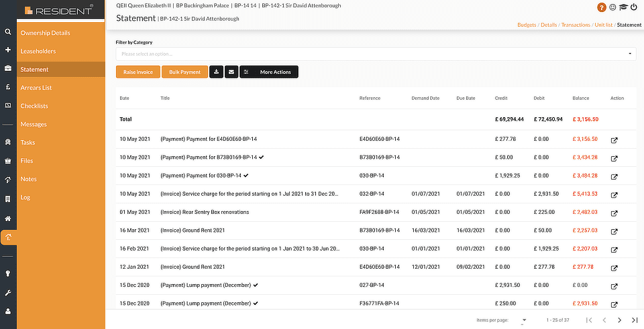Image resolution: width=644 pixels, height=329 pixels.
Task: Open the items per page dropdown
Action: click(x=523, y=320)
